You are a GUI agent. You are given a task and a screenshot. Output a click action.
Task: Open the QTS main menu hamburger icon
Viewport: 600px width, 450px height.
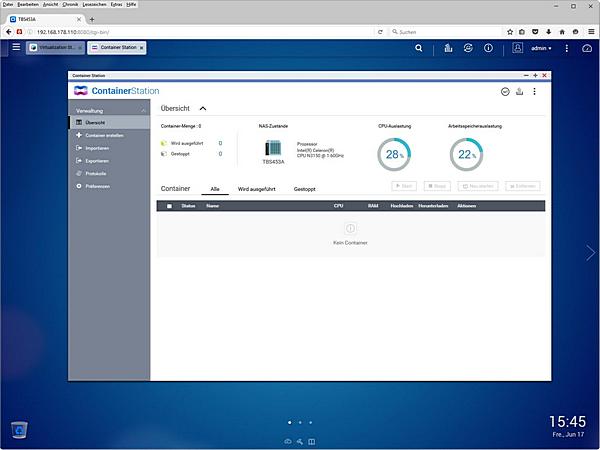[16, 47]
